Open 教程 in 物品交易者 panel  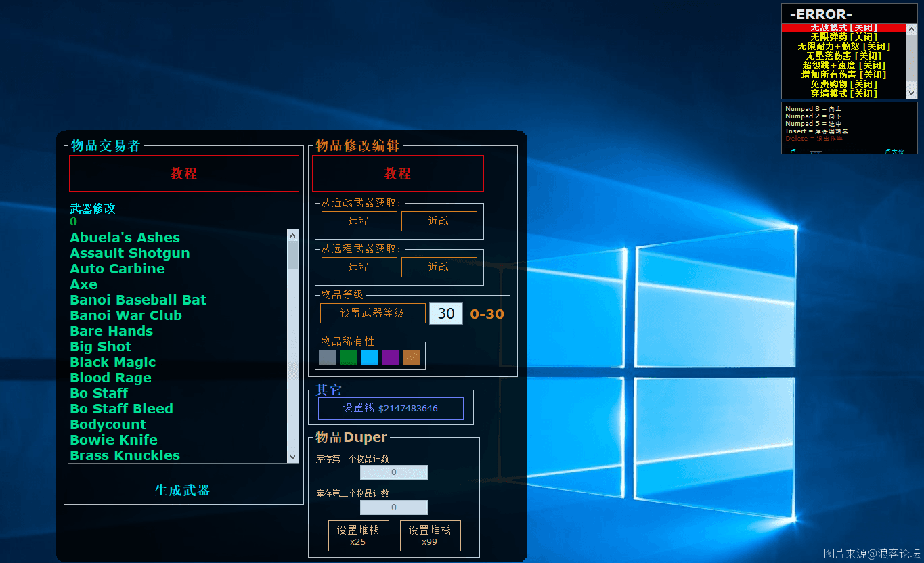[x=184, y=173]
